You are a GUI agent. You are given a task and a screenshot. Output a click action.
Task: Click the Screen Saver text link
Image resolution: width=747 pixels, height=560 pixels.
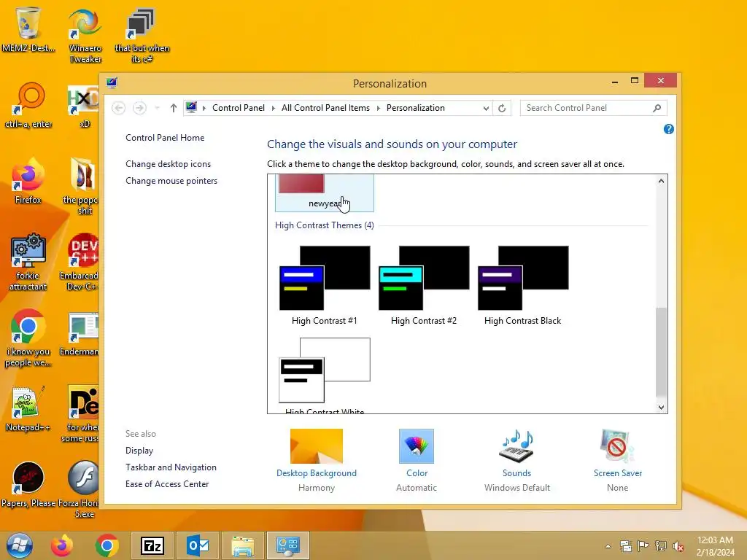coord(618,472)
